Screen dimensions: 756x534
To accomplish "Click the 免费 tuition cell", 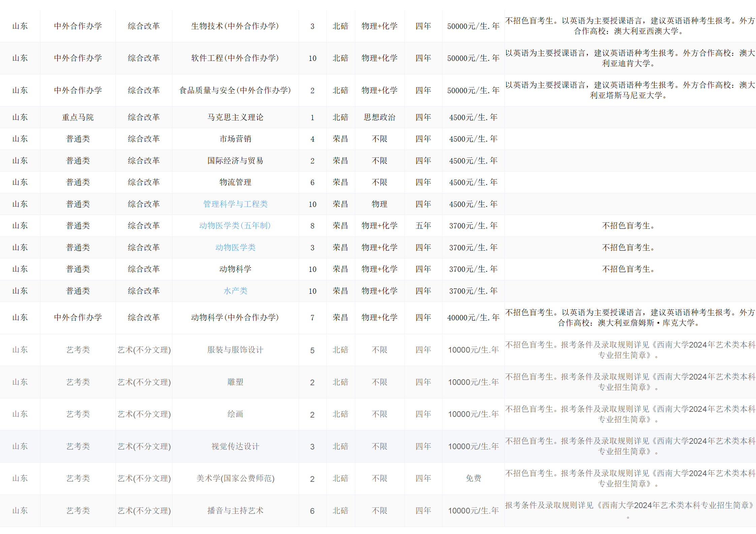I will click(x=473, y=478).
